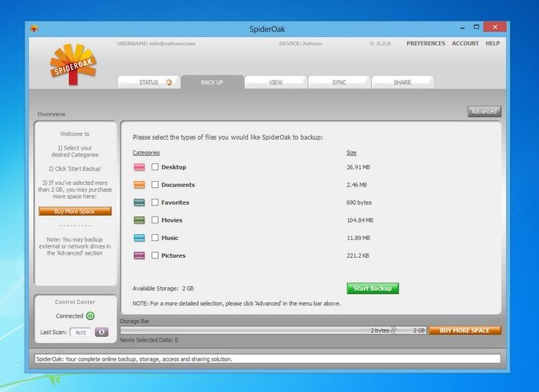Tick the Favorites backup checkbox
This screenshot has width=539, height=392.
tap(155, 202)
